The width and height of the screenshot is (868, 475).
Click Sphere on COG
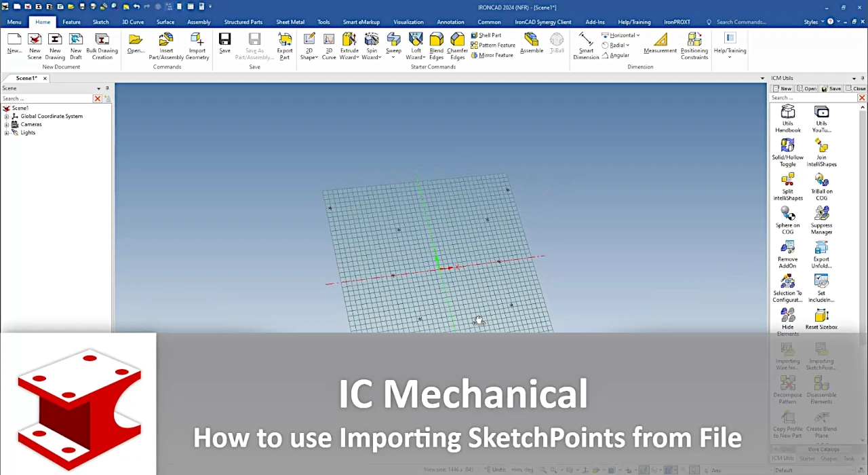(x=787, y=221)
